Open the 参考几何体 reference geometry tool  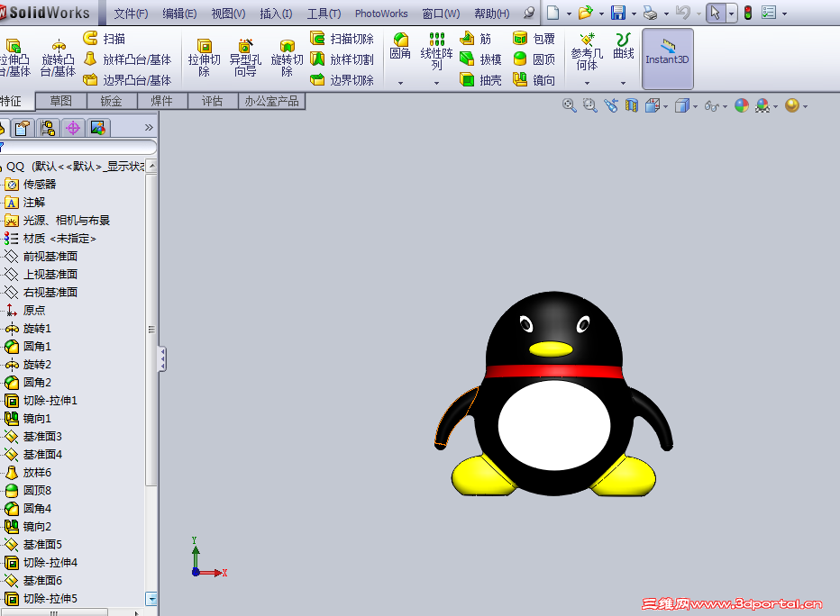coord(587,51)
